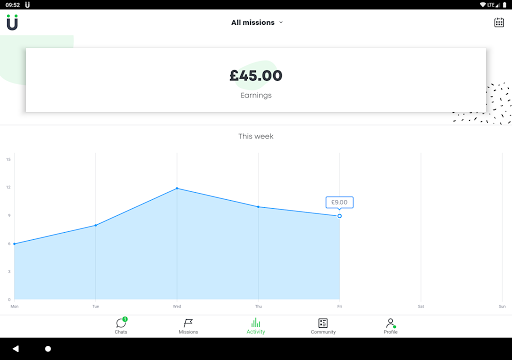
Task: Expand the All missions dropdown
Action: (x=257, y=22)
